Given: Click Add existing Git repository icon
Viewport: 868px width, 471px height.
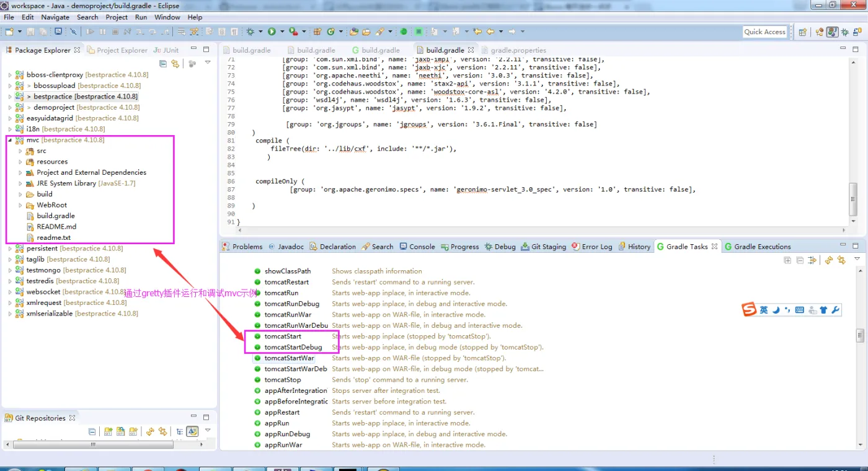Looking at the screenshot, I should [x=108, y=431].
